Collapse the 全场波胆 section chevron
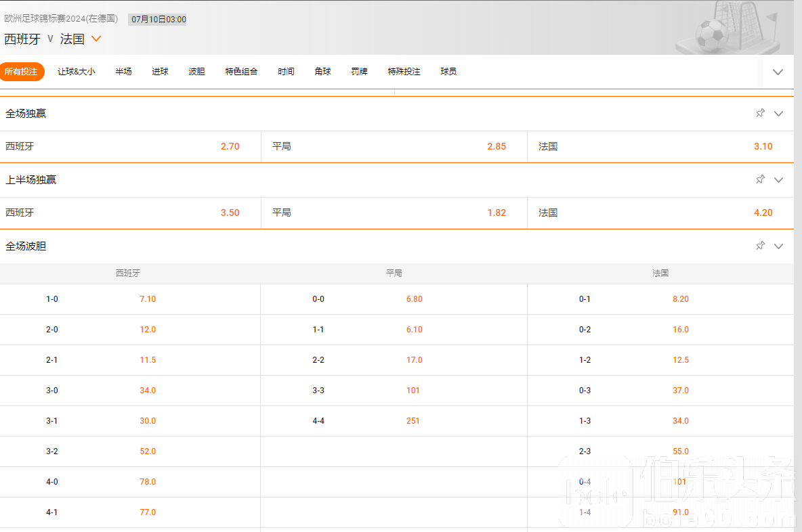The height and width of the screenshot is (532, 802). tap(778, 246)
